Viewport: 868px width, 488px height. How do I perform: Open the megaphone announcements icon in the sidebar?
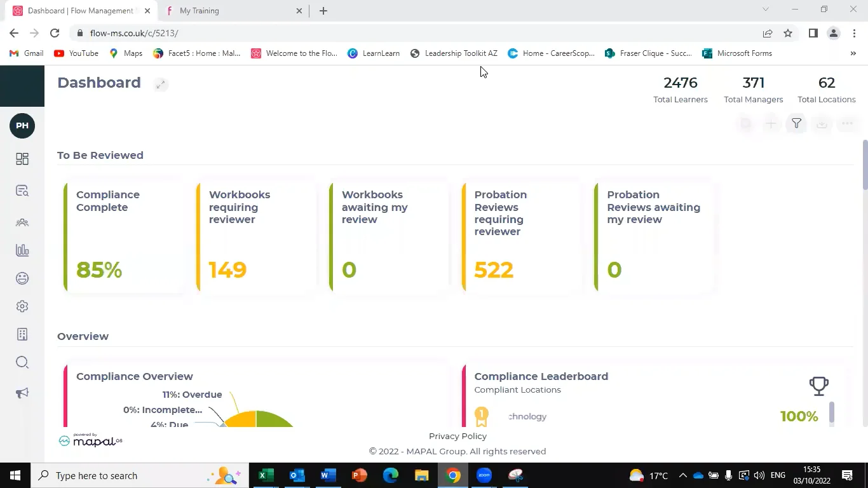(22, 393)
